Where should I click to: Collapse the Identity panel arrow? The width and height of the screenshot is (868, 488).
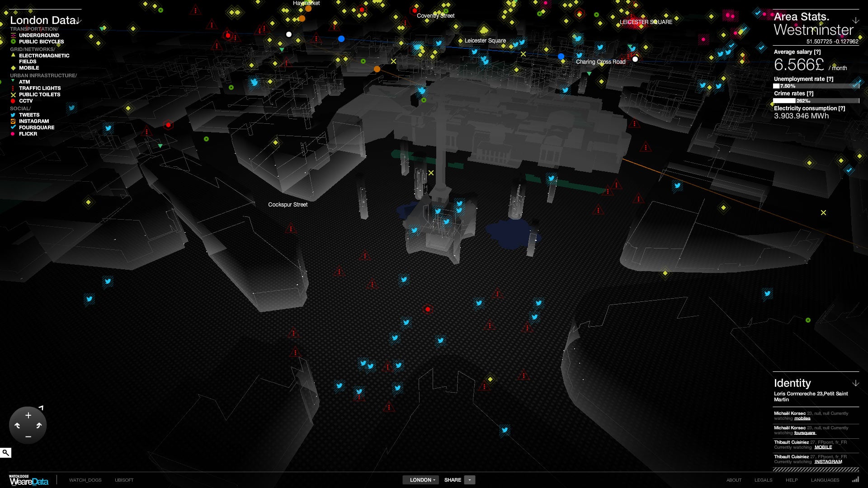[855, 383]
